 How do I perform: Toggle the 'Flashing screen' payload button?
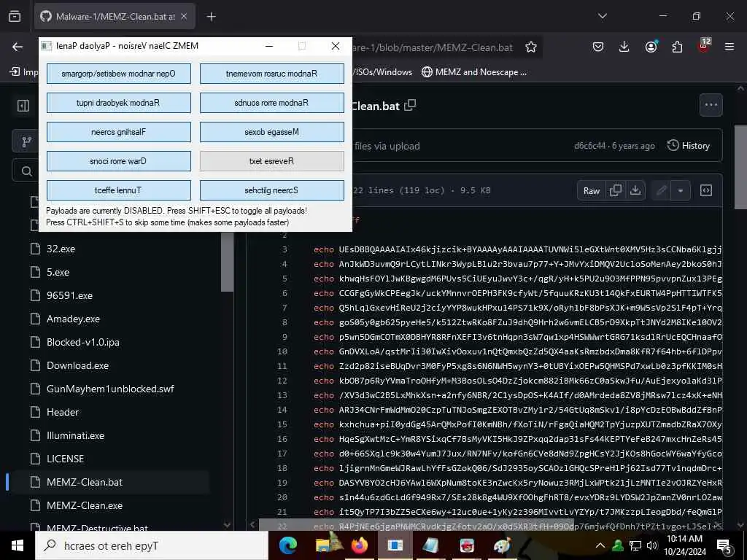pos(119,132)
